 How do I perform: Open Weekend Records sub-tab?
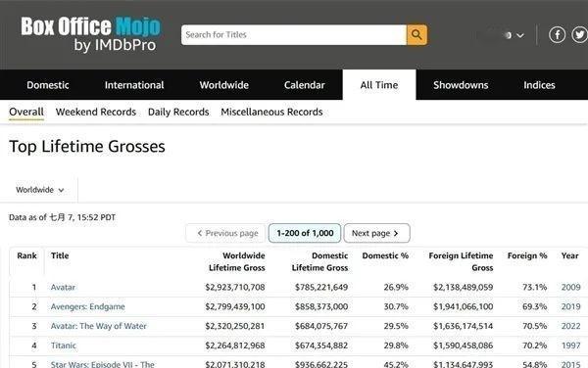coord(96,112)
